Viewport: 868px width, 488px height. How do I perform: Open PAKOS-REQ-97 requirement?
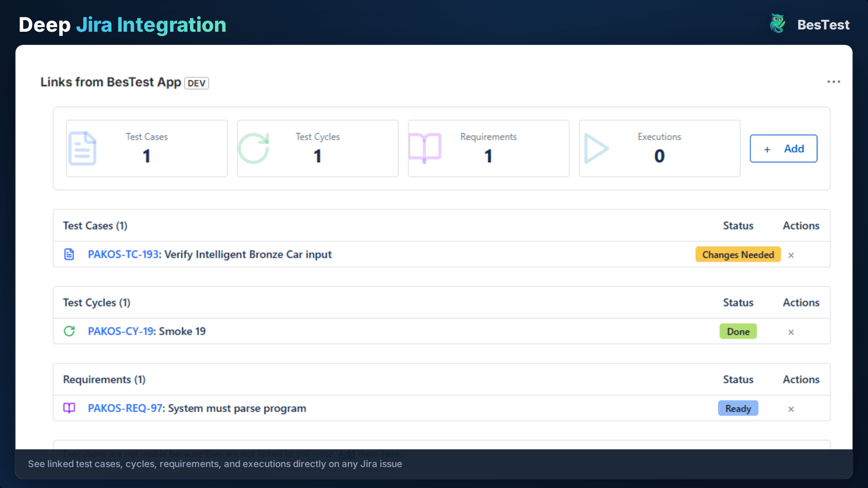click(x=125, y=408)
